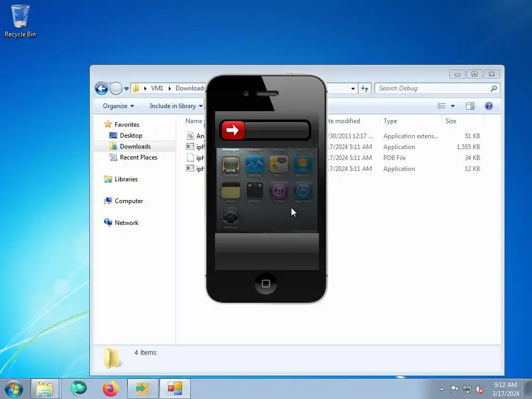Open the YouTube app icon on the iPhone

pyautogui.click(x=231, y=165)
